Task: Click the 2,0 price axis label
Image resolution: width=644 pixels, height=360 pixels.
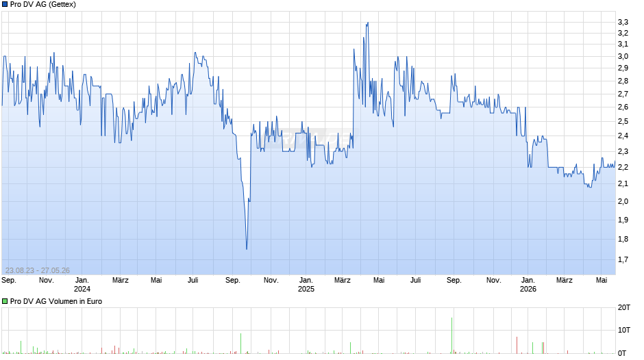Action: pos(623,201)
